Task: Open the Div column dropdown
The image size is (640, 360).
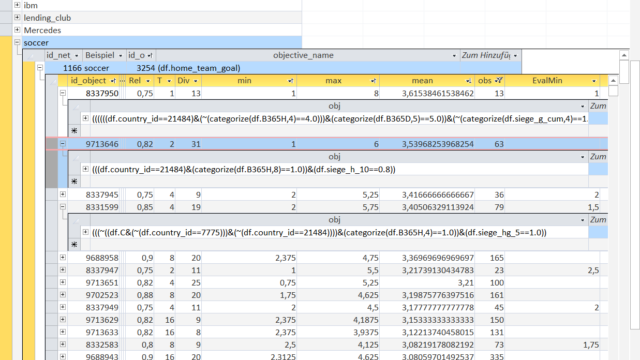Action: (196, 81)
